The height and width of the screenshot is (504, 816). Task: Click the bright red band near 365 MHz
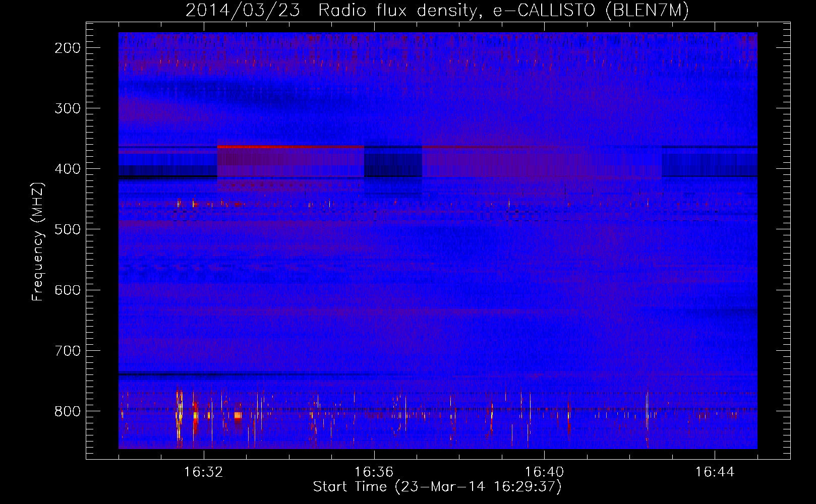pos(290,147)
